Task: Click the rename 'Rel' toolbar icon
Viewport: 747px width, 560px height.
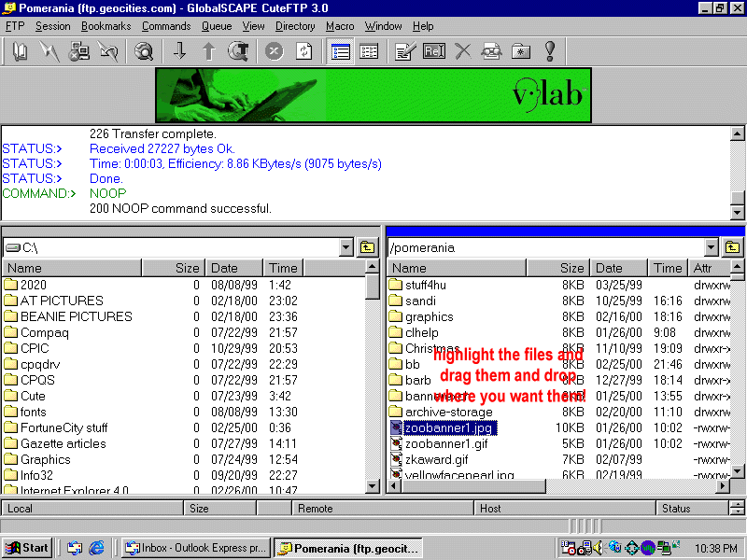Action: tap(434, 51)
